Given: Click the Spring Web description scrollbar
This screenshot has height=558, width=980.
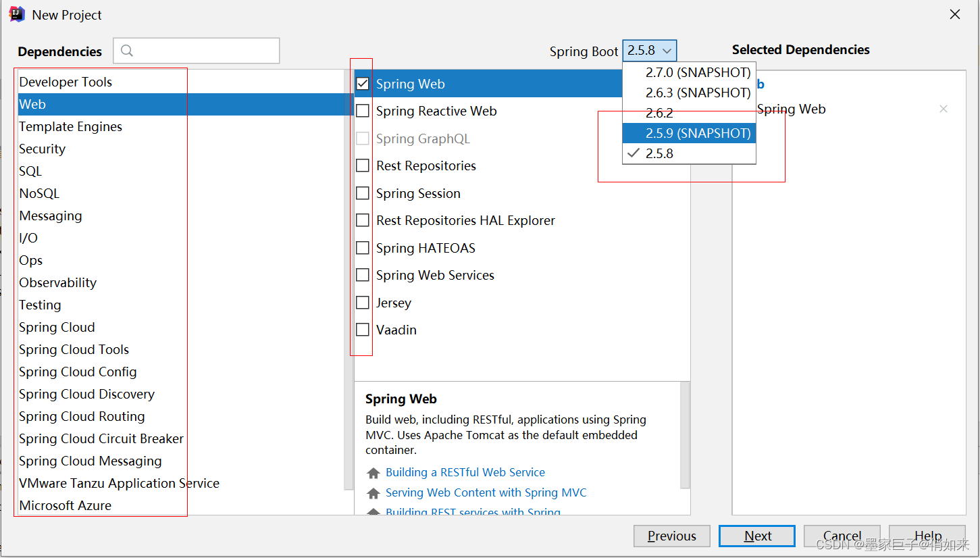Looking at the screenshot, I should tap(685, 434).
